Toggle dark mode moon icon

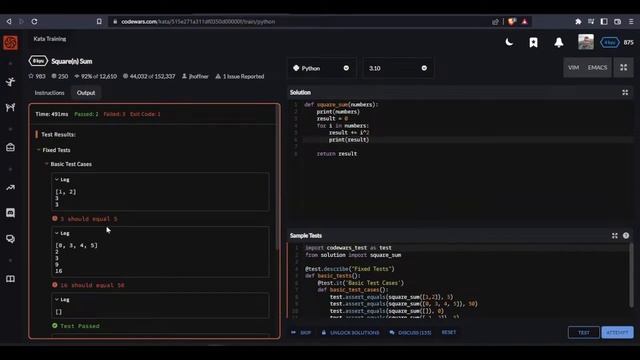point(509,42)
